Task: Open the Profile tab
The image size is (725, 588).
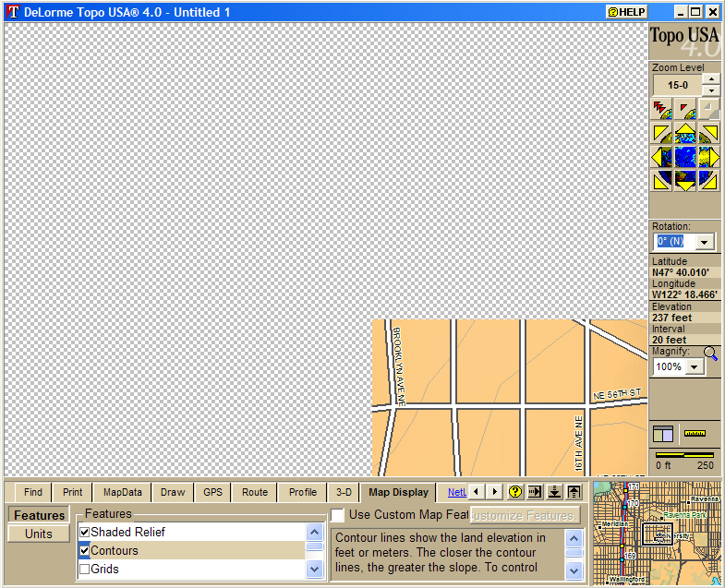Action: pos(303,492)
